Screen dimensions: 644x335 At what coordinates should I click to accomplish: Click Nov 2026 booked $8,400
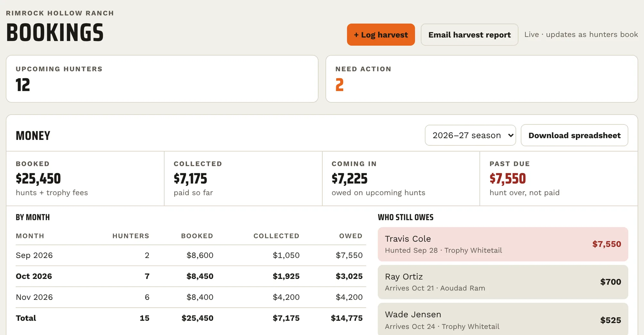pos(200,297)
